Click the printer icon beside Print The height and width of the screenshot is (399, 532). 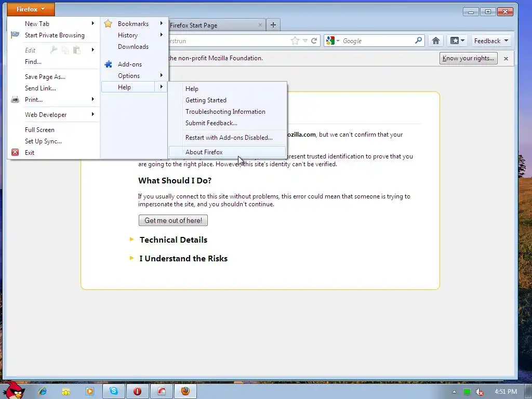pos(15,99)
